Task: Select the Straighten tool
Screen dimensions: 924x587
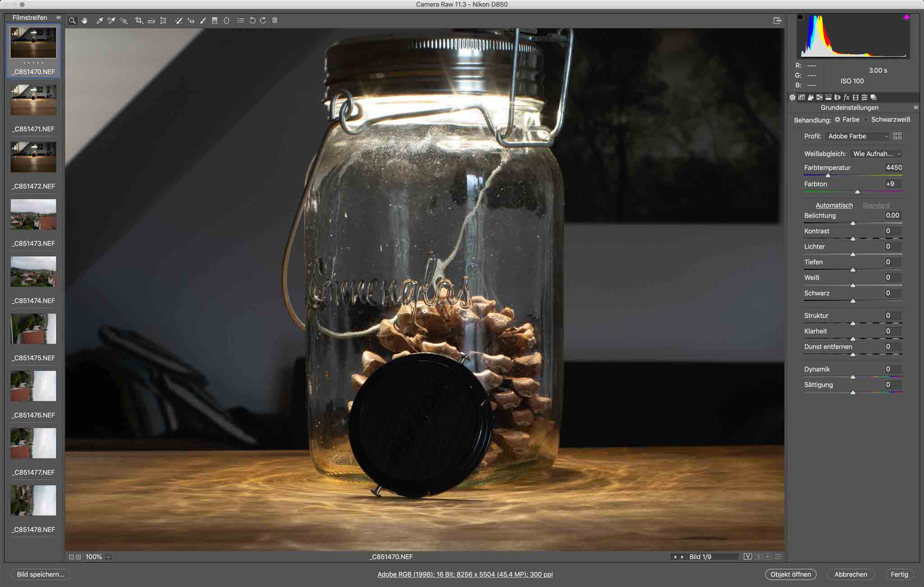Action: (x=152, y=21)
